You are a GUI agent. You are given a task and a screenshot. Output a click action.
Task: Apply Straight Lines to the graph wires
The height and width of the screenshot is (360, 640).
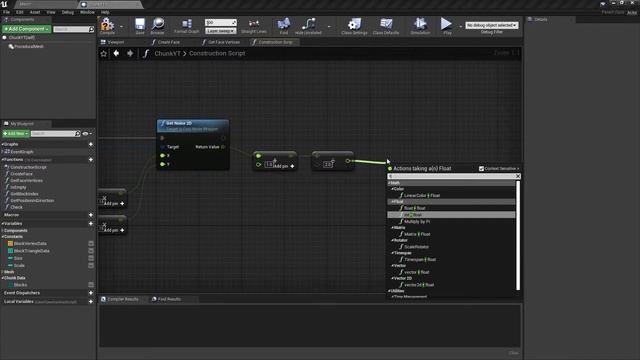click(254, 26)
